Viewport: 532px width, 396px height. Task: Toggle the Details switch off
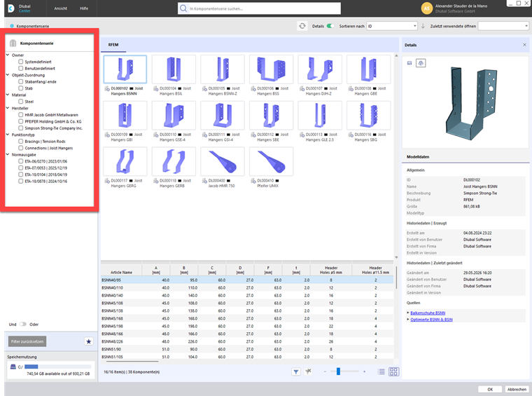pyautogui.click(x=330, y=26)
